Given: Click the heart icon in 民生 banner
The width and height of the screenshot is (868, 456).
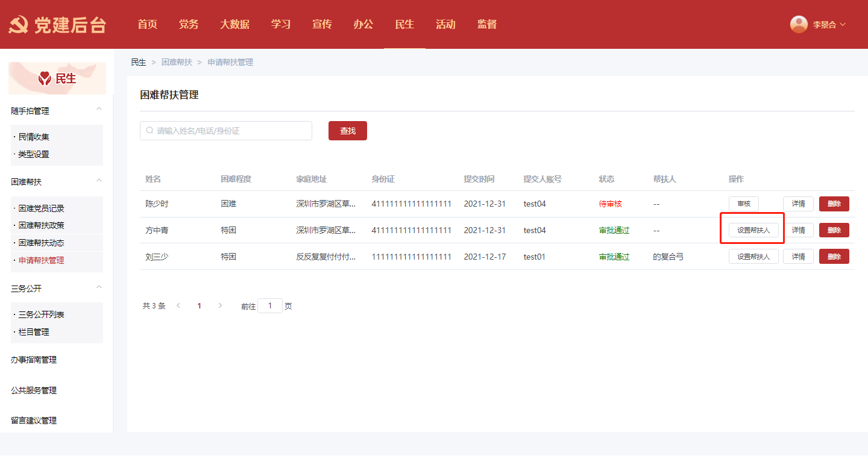Looking at the screenshot, I should [x=45, y=78].
